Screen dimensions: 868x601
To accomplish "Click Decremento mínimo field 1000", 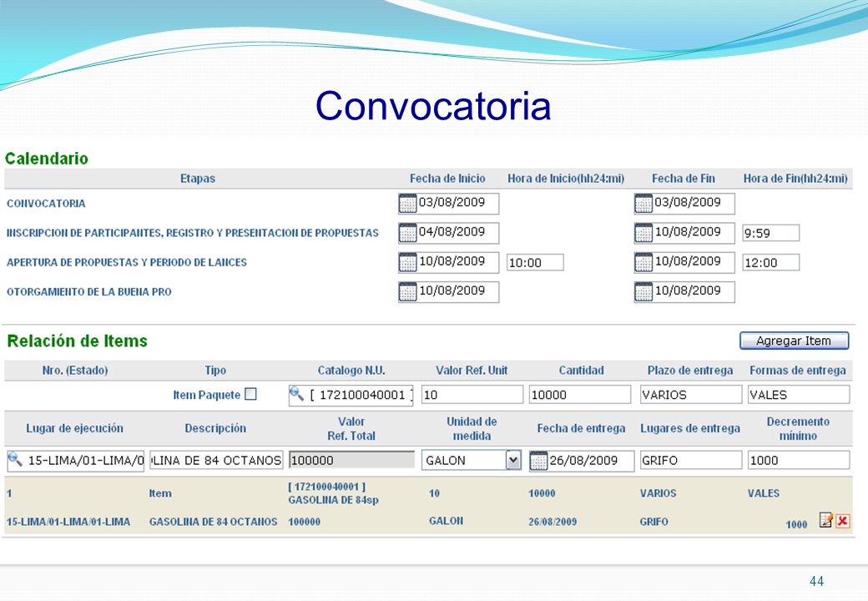I will tap(798, 461).
